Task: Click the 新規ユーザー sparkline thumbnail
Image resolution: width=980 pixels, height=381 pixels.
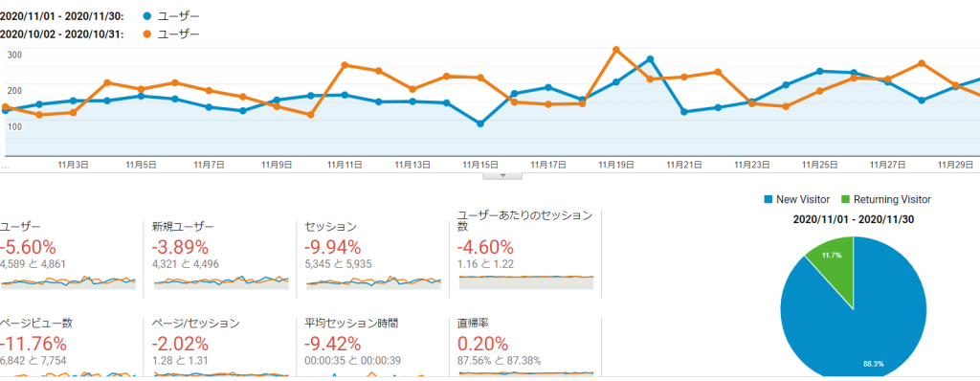Action: pyautogui.click(x=221, y=281)
